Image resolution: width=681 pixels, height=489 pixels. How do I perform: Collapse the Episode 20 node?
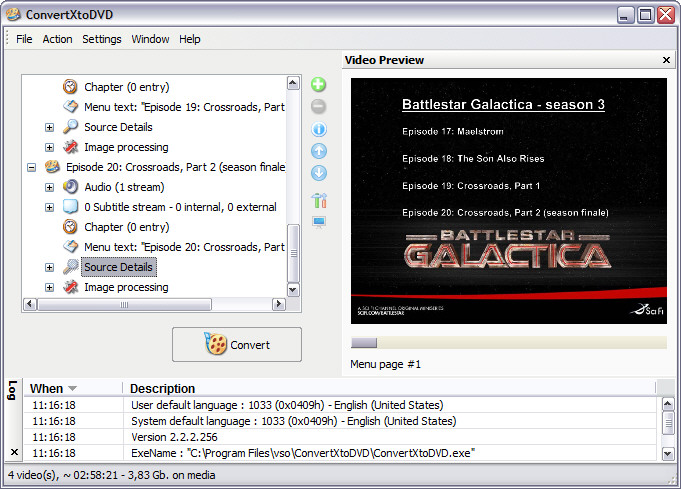point(31,167)
